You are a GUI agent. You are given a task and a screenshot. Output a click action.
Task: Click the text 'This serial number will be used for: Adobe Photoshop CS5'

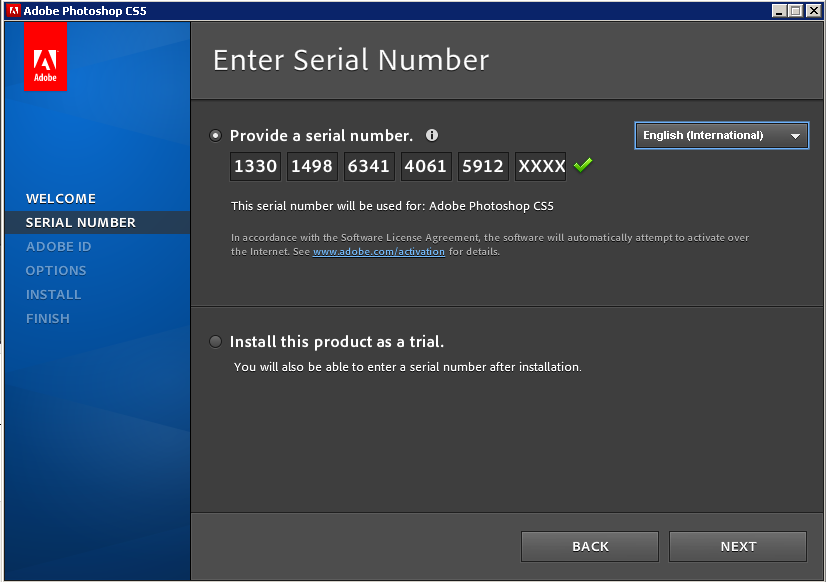tap(392, 206)
